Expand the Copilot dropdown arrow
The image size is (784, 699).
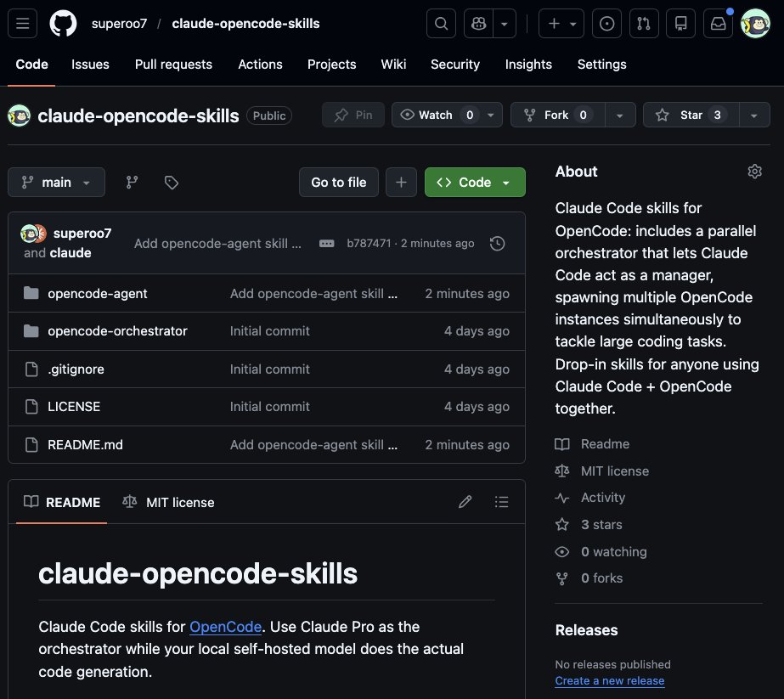tap(505, 24)
